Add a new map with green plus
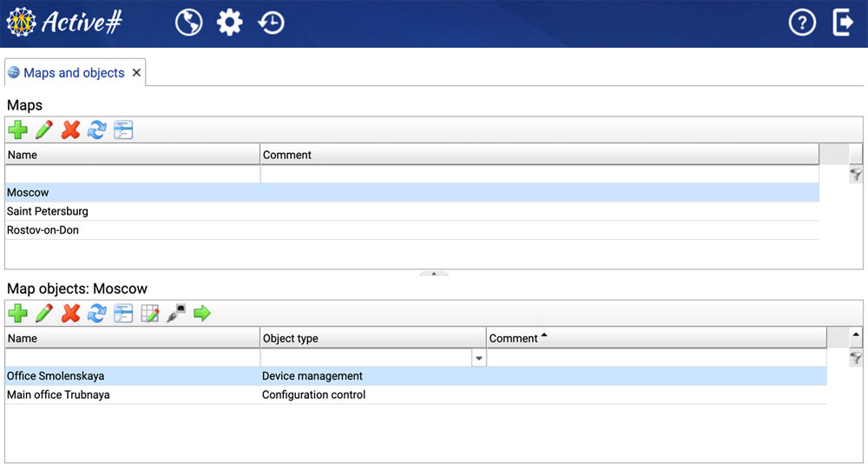This screenshot has height=464, width=868. click(x=17, y=130)
